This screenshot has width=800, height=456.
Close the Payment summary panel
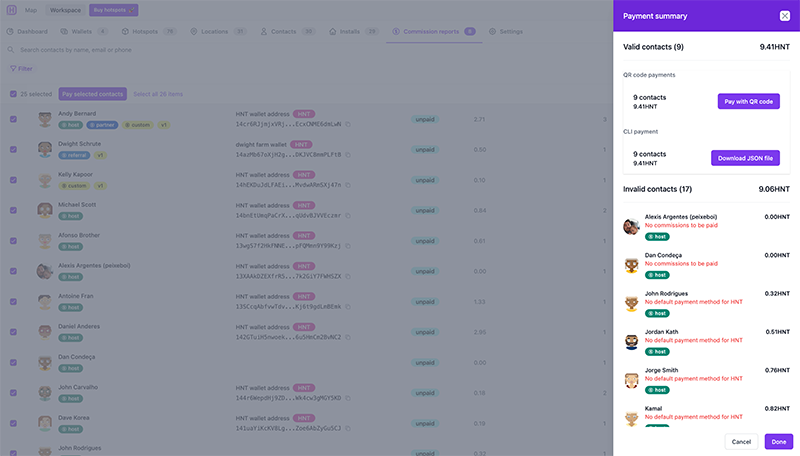(x=784, y=16)
